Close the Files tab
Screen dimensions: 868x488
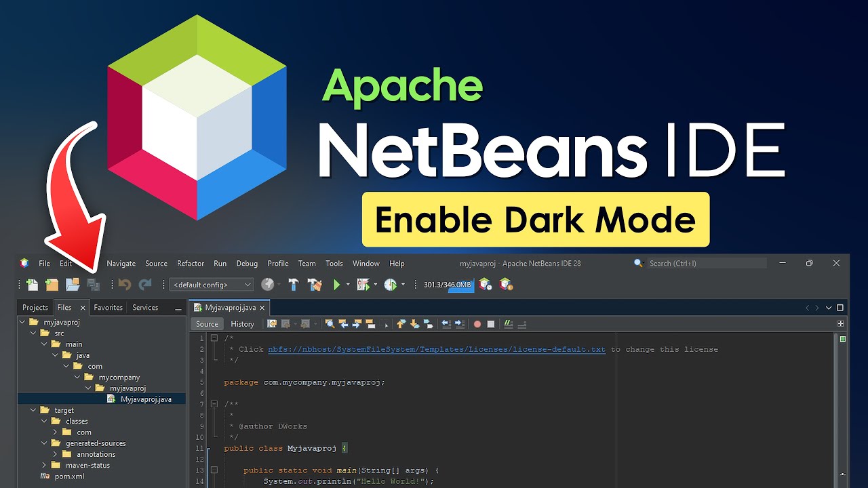point(83,308)
